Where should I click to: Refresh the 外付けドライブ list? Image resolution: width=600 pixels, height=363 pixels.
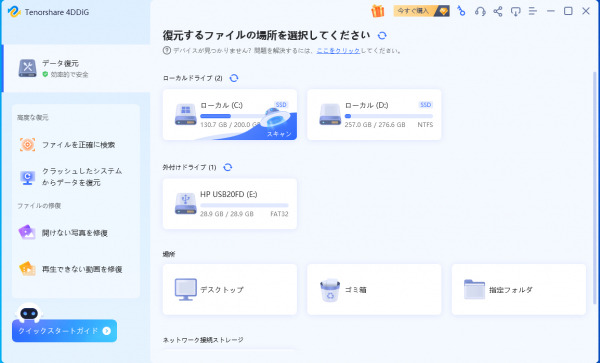point(228,167)
